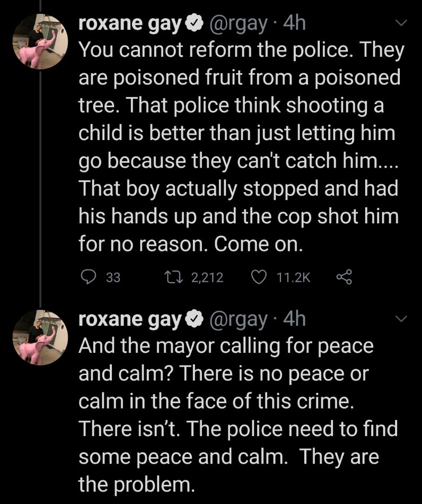Open profile avatar on the second tweet

[x=41, y=338]
